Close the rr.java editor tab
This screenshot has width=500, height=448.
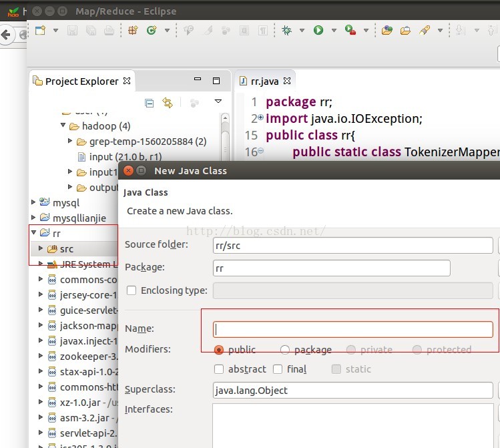point(287,81)
